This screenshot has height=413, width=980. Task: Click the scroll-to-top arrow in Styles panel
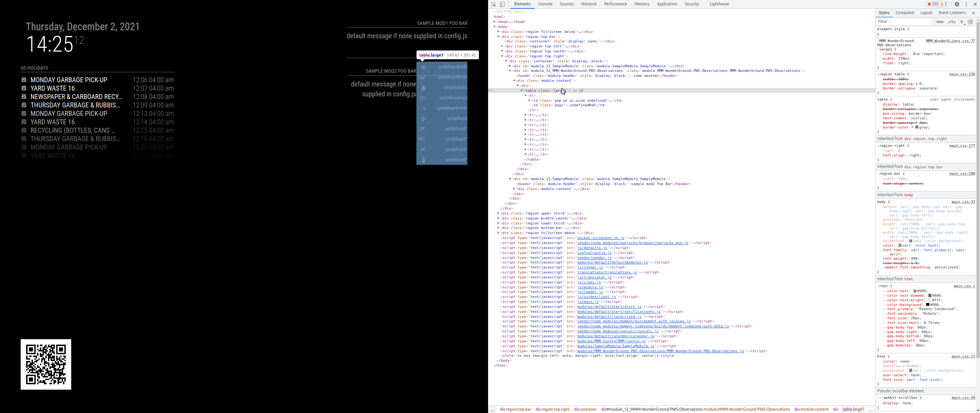pos(978,20)
